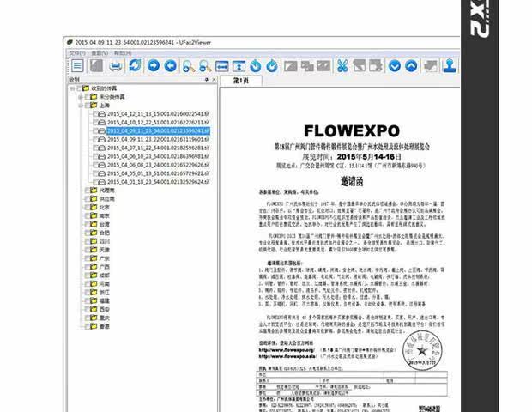
Task: Open the 帮助(H) menu
Action: coord(123,53)
